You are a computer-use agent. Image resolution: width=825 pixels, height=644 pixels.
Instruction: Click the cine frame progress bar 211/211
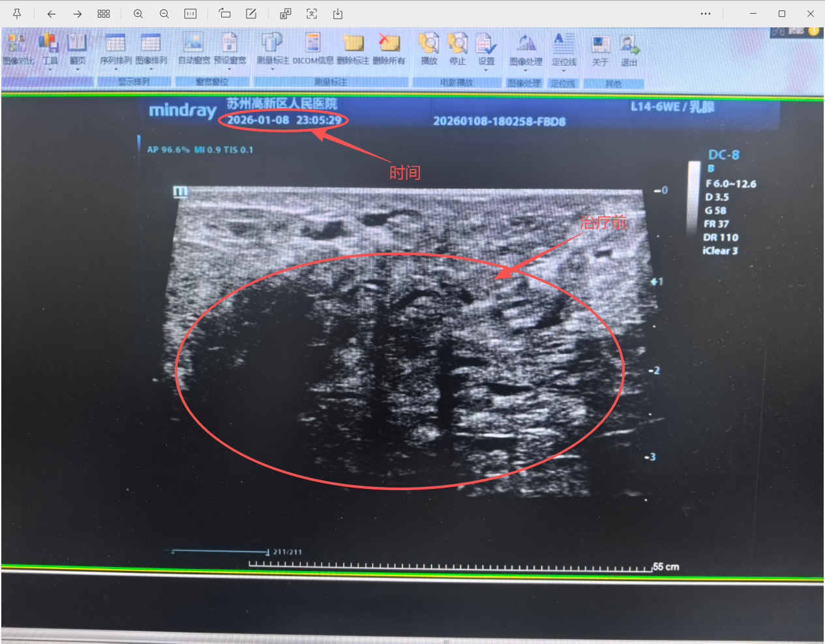click(x=220, y=552)
